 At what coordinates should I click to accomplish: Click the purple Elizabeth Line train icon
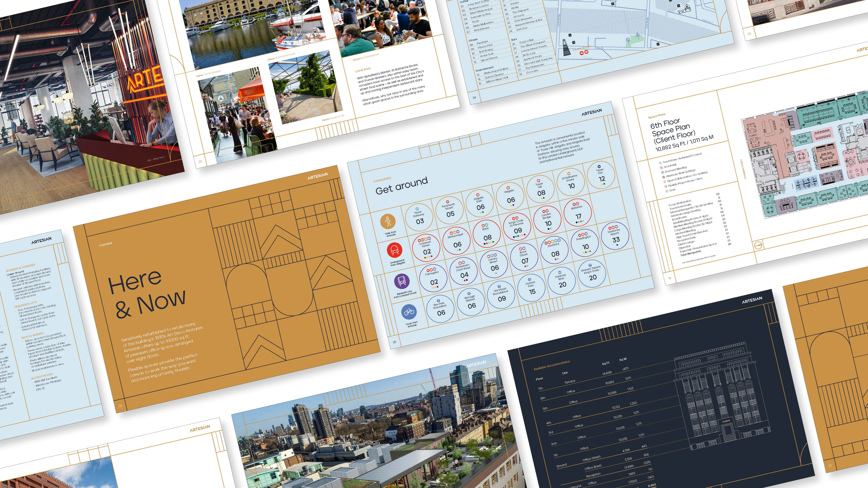pyautogui.click(x=402, y=281)
